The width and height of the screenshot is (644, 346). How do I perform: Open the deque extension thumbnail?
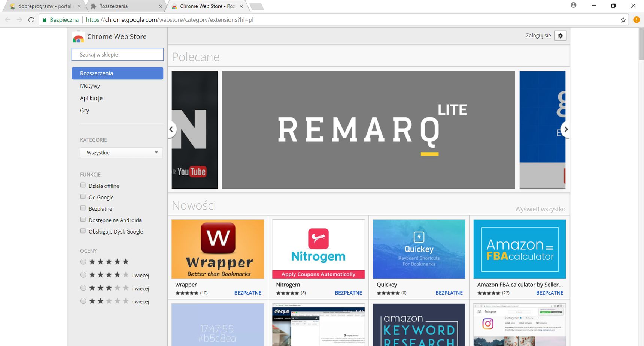(x=318, y=325)
